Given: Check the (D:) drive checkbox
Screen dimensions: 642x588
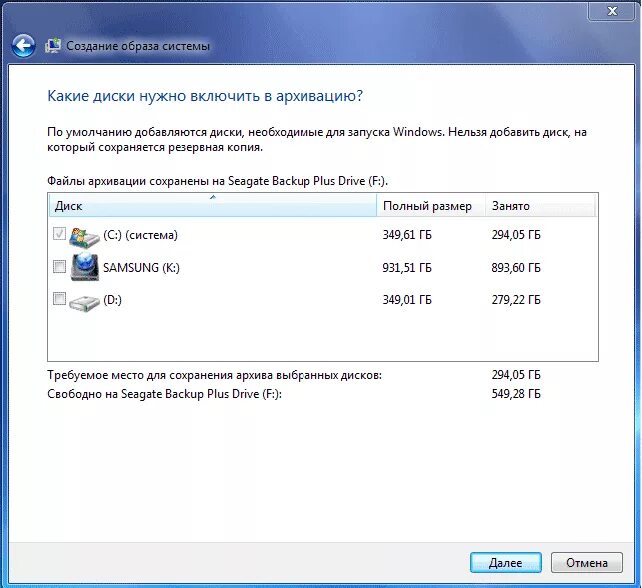Looking at the screenshot, I should [x=59, y=299].
